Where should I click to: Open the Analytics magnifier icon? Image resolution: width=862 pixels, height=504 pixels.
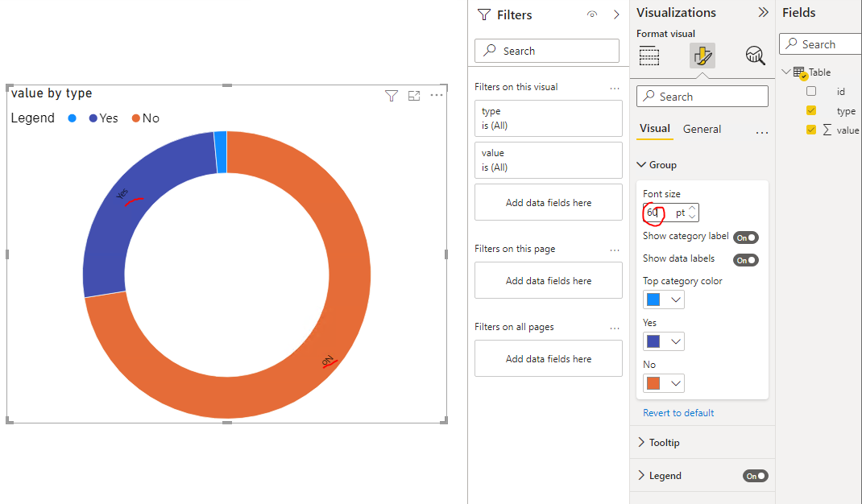tap(756, 56)
